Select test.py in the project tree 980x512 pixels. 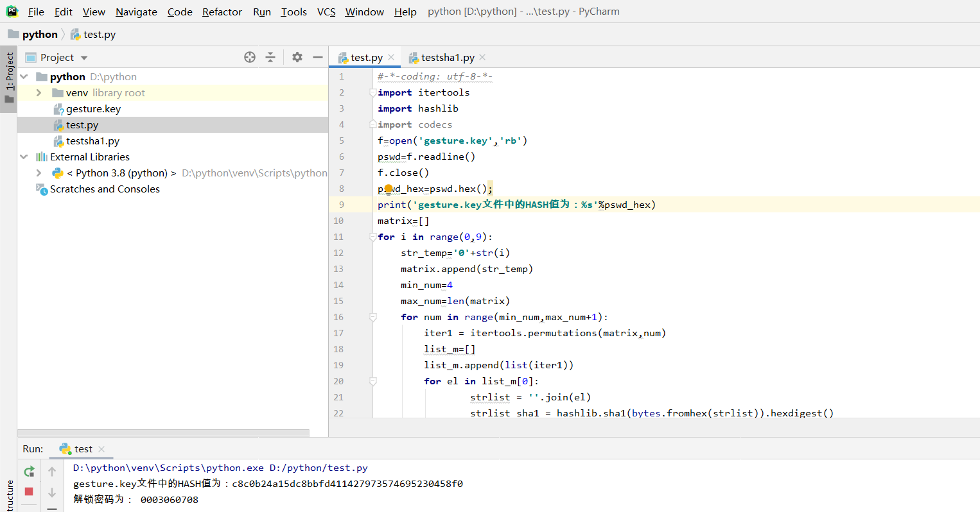click(x=82, y=124)
